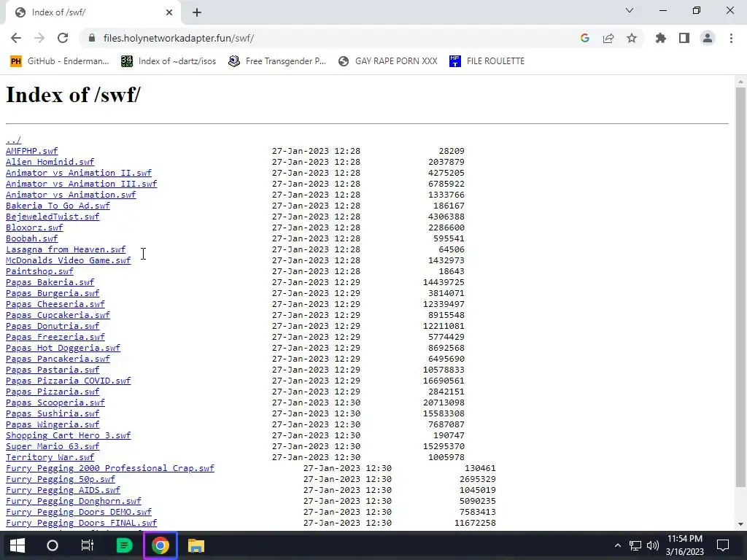The image size is (747, 560).
Task: Open the Extensions puzzle-piece menu
Action: coord(661,38)
